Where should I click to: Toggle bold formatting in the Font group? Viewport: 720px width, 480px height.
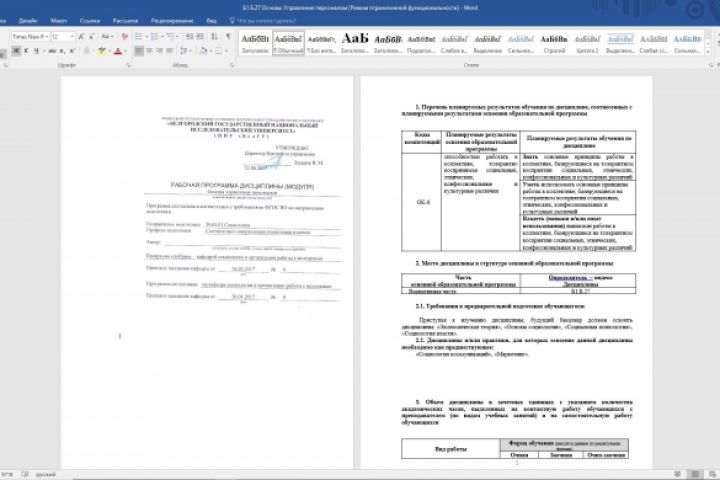tap(16, 51)
